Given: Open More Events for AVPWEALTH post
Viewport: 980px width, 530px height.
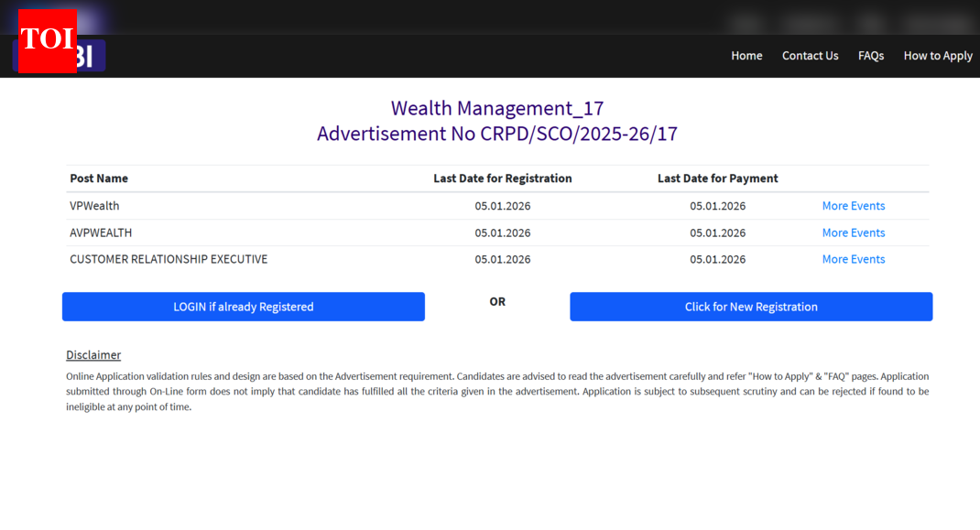Looking at the screenshot, I should (853, 233).
